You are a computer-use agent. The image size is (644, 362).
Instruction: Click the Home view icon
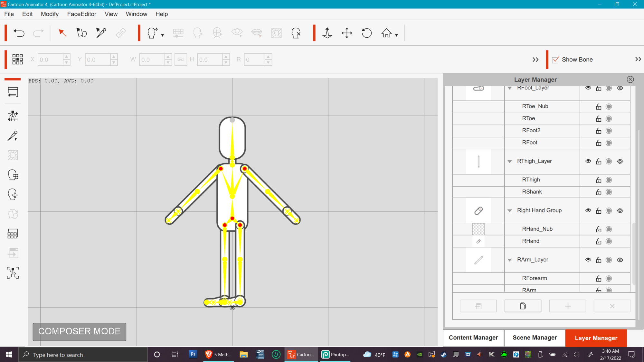[x=386, y=33]
